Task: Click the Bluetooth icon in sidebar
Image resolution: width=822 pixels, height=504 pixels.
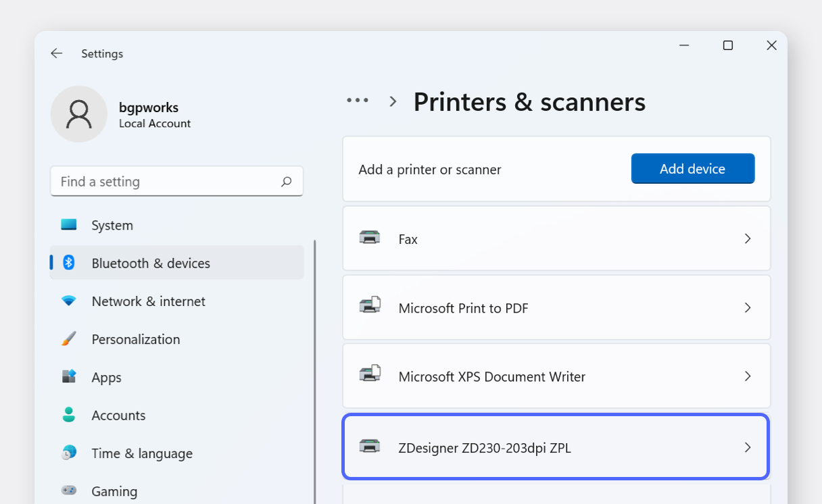Action: pos(69,263)
